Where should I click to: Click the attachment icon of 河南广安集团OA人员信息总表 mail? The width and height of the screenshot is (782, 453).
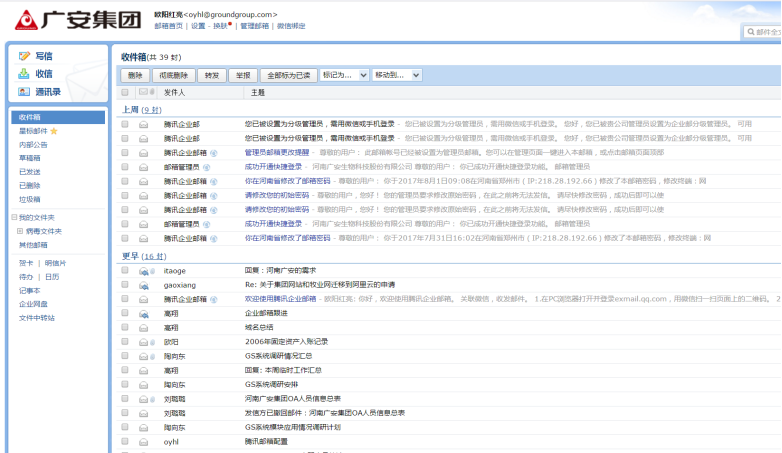tap(153, 399)
